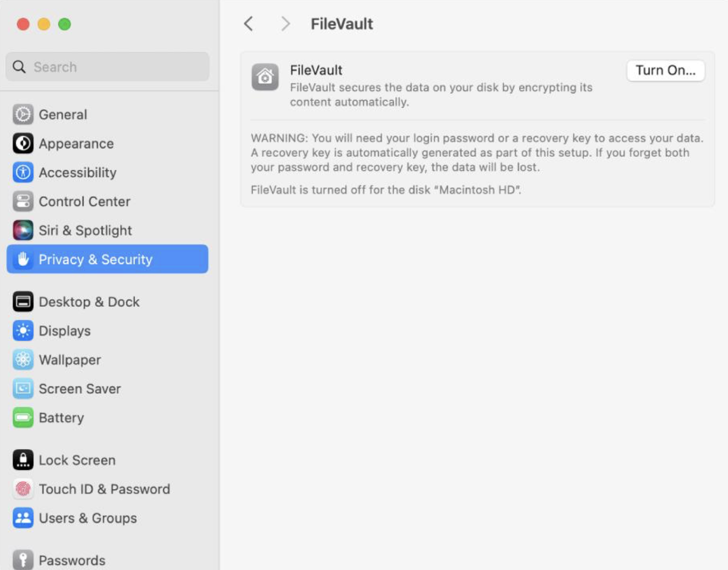Click the red close window button
The image size is (728, 570).
point(23,24)
